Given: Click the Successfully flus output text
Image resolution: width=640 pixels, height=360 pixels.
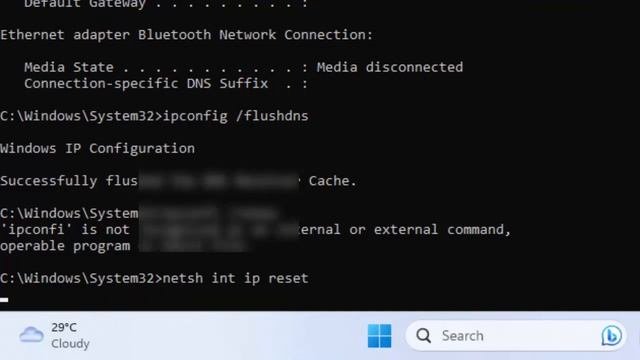Looking at the screenshot, I should coord(69,181).
